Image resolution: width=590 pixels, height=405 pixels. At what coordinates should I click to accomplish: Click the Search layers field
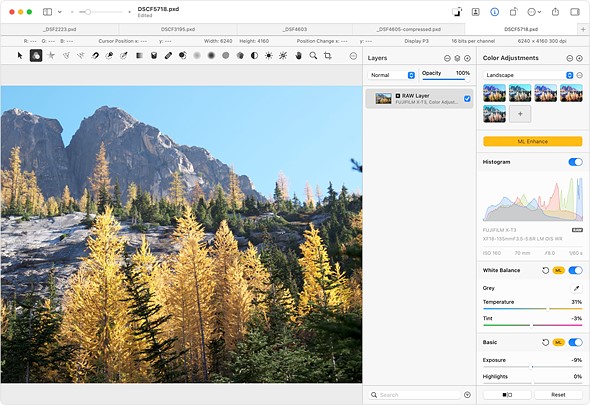coord(414,395)
